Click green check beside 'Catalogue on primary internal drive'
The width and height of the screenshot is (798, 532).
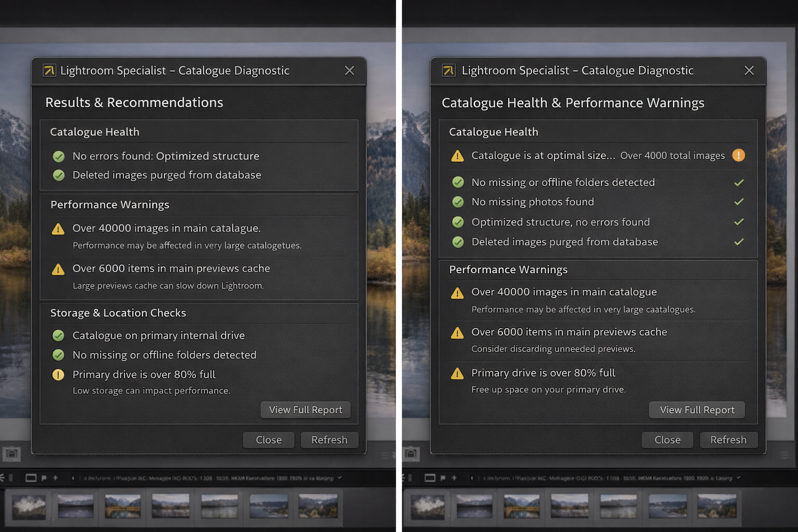[58, 336]
